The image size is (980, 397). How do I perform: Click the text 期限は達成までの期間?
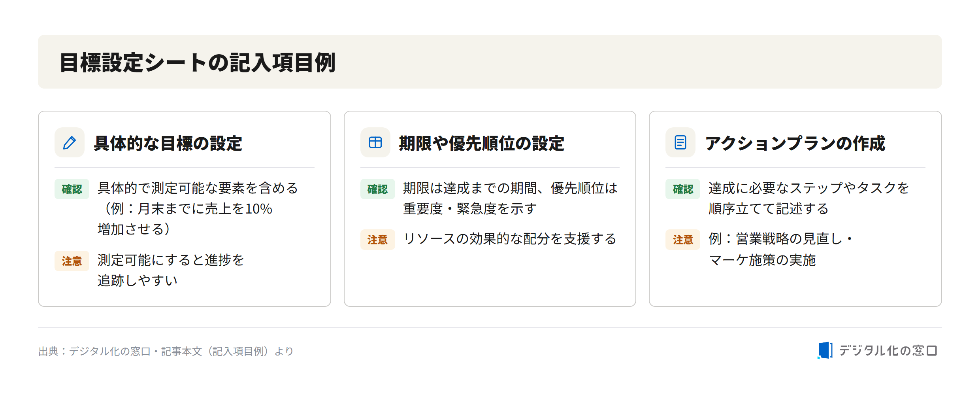pos(470,188)
